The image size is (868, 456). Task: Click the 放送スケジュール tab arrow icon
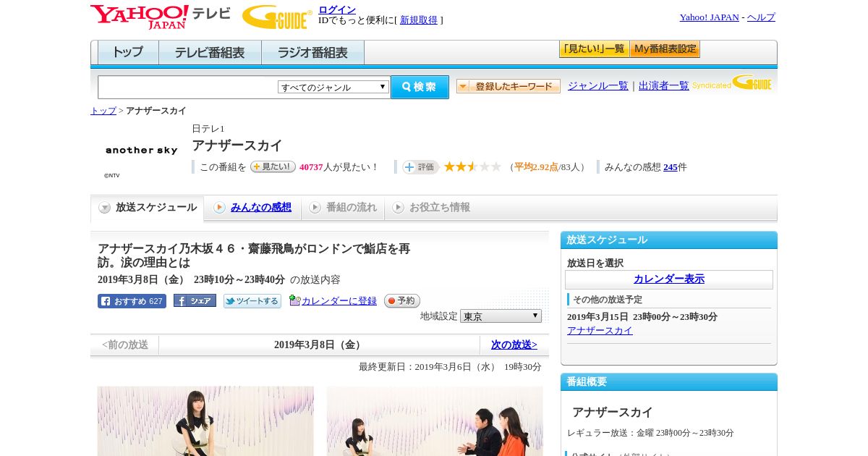click(105, 208)
